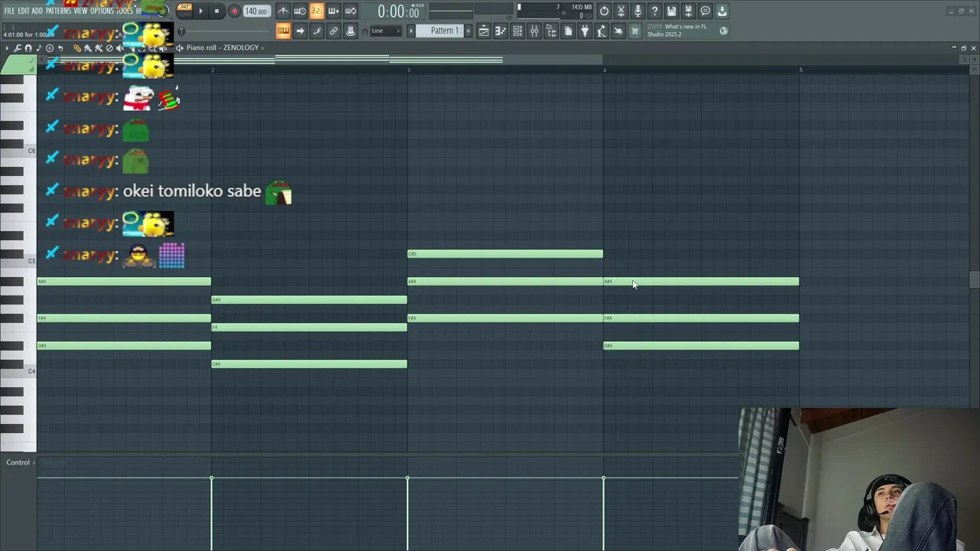This screenshot has height=551, width=980.
Task: Open the chat bubble icon
Action: click(705, 11)
